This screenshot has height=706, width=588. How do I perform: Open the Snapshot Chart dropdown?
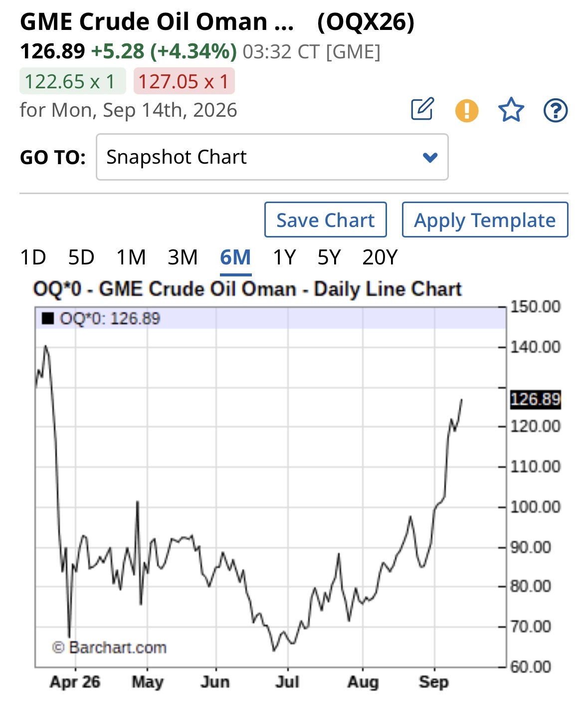(272, 157)
